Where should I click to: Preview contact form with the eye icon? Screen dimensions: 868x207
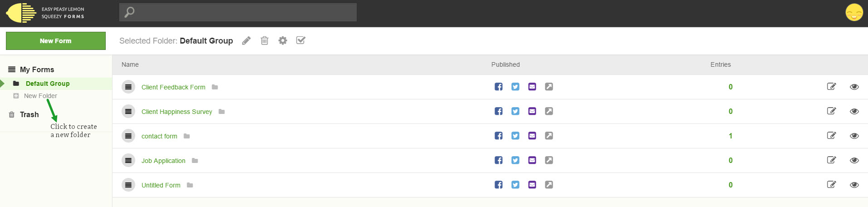[x=854, y=136]
